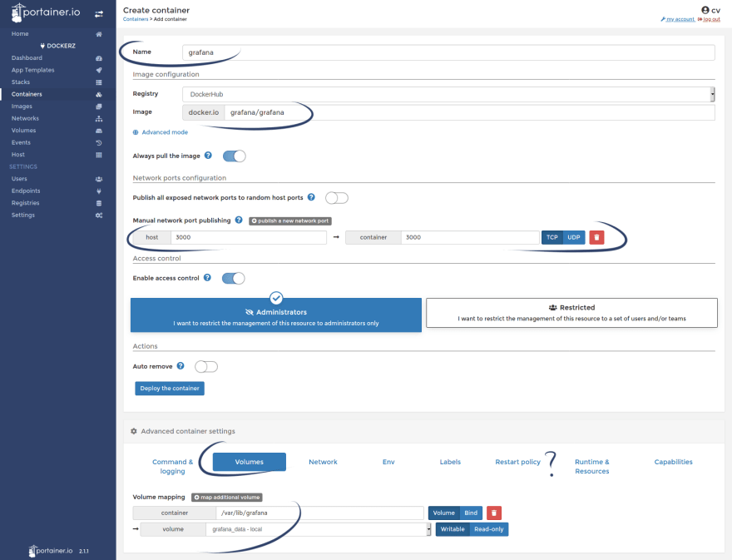Open the Restart policy tab
This screenshot has width=732, height=560.
[517, 462]
